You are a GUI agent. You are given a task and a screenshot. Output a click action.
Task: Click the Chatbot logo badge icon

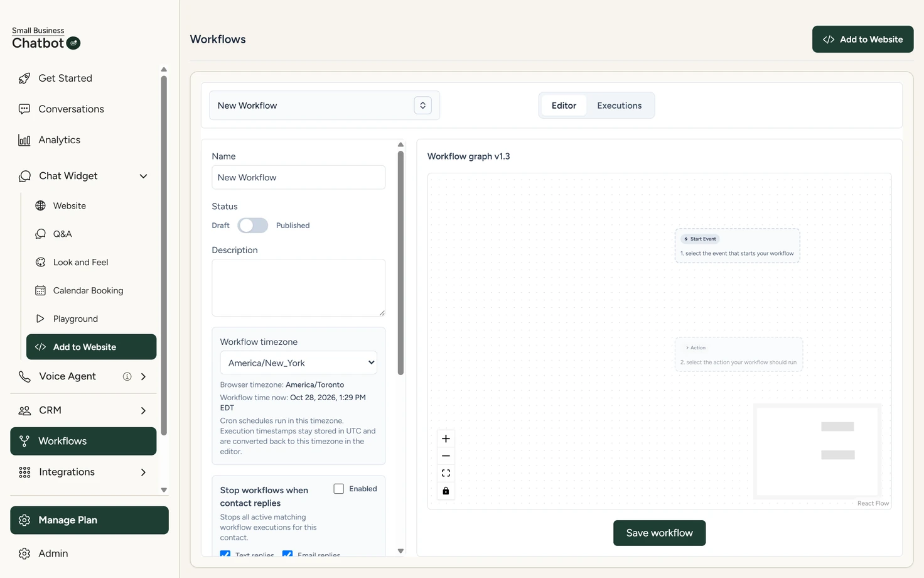click(73, 43)
